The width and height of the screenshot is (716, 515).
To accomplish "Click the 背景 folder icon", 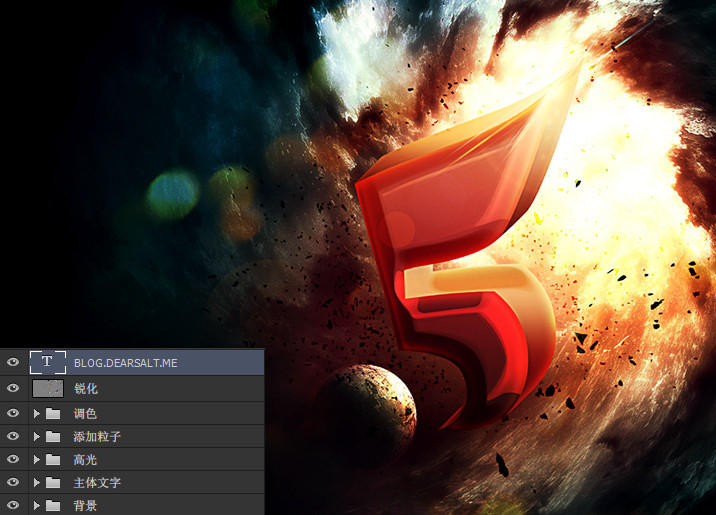I will pos(53,505).
